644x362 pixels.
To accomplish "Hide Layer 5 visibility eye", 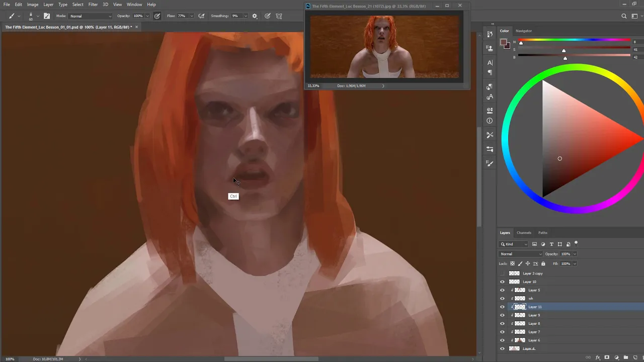I will coord(502,290).
